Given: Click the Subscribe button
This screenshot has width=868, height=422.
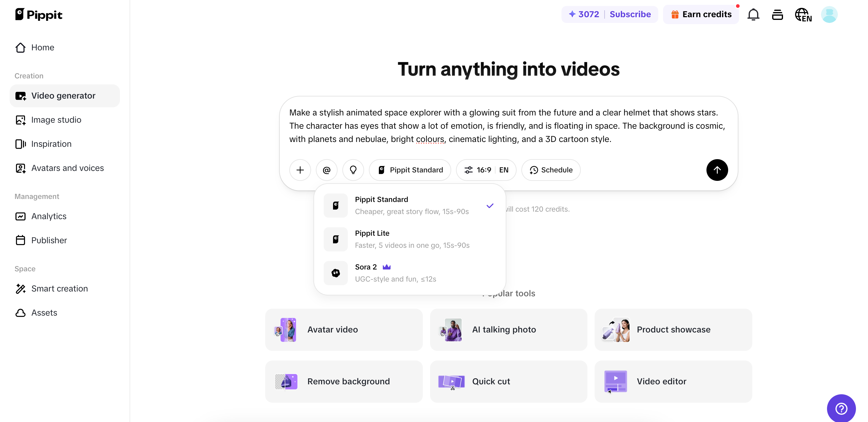Looking at the screenshot, I should click(630, 14).
